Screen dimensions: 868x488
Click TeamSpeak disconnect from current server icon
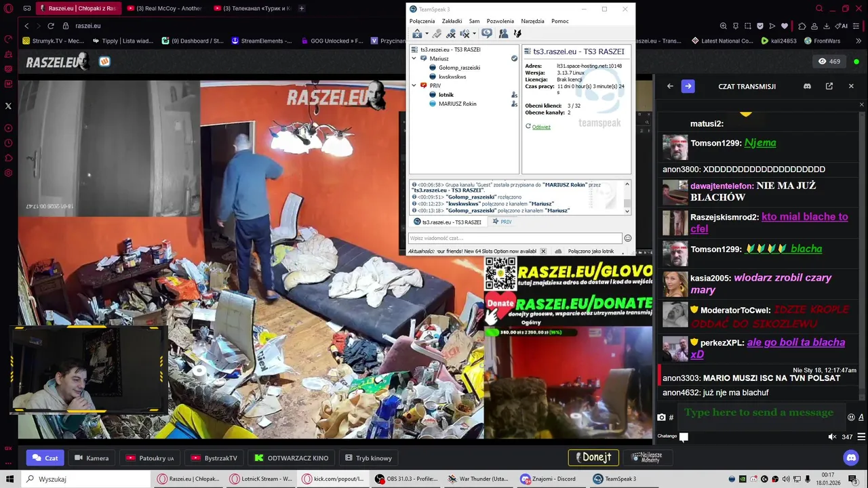pyautogui.click(x=437, y=33)
